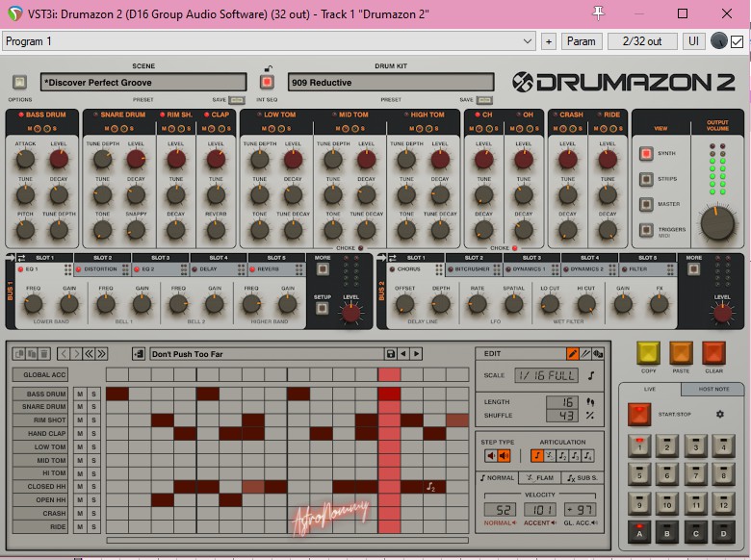Mute the Closed HH row

click(x=80, y=486)
